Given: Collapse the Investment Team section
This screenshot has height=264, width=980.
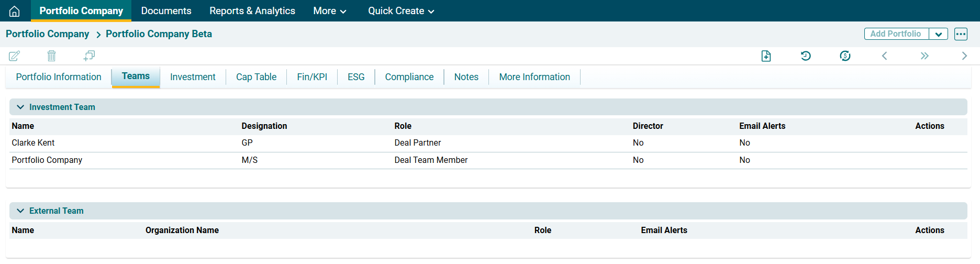Looking at the screenshot, I should 20,107.
